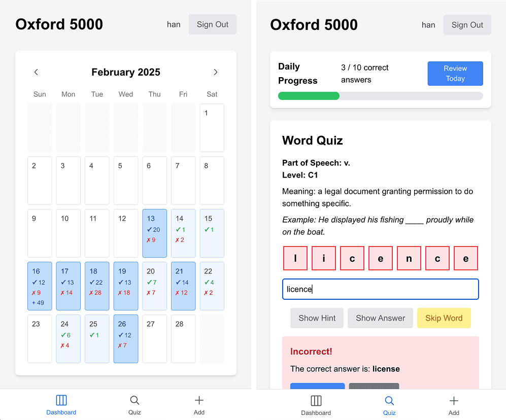
Task: Click the Review Today button
Action: click(x=455, y=74)
